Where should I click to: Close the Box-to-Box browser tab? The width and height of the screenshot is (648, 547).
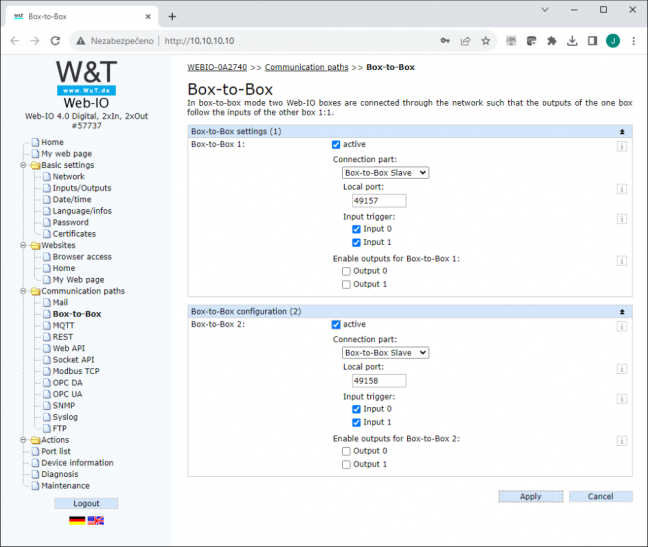click(x=148, y=17)
